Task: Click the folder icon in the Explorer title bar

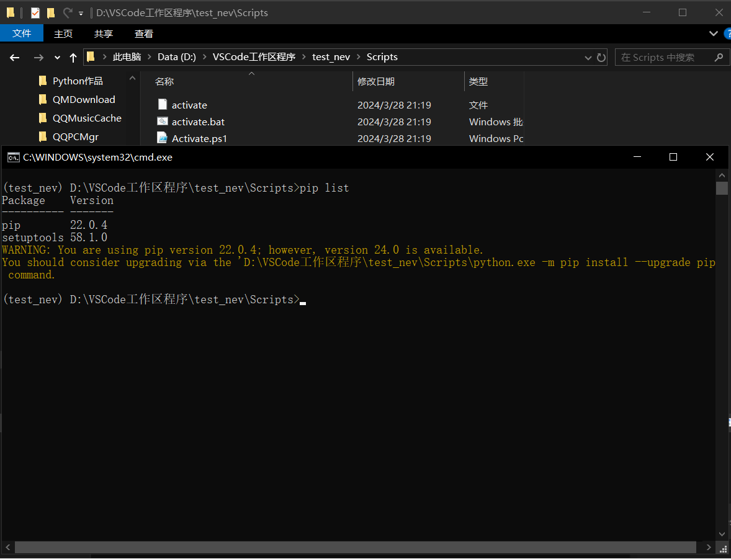Action: point(11,12)
